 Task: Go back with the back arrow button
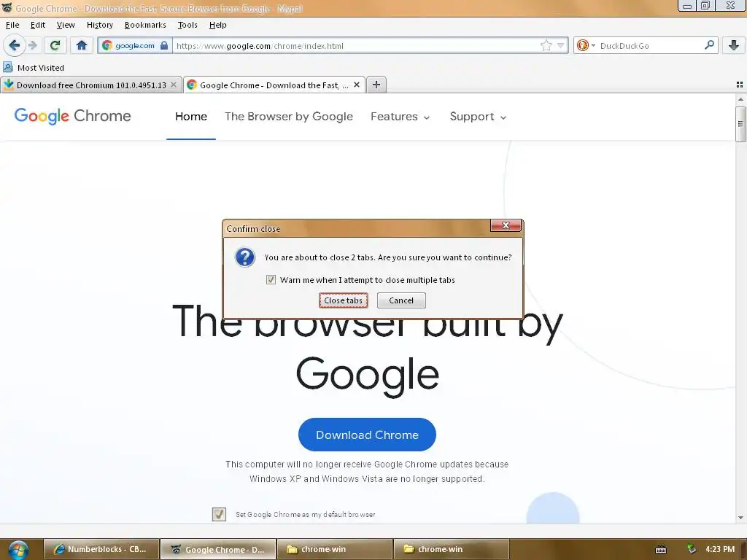pos(15,45)
